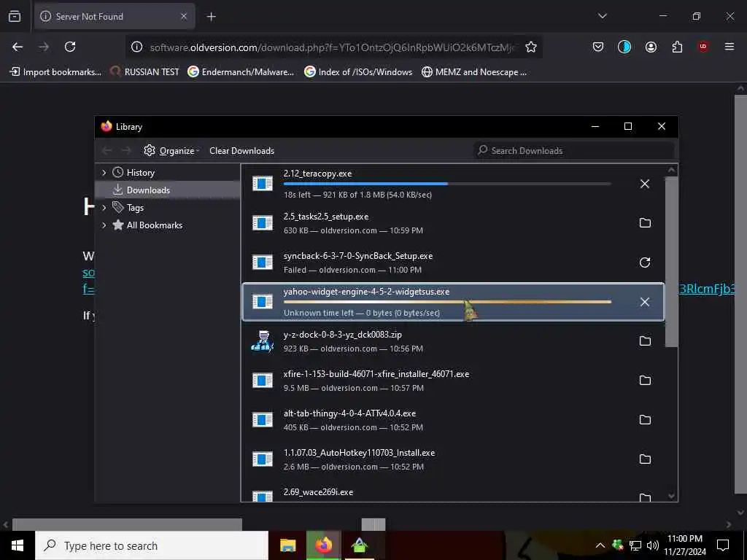747x560 pixels.
Task: Open folder for alt-tab-thingy-4-0-4-ATTv4.0.4.exe
Action: pyautogui.click(x=645, y=420)
